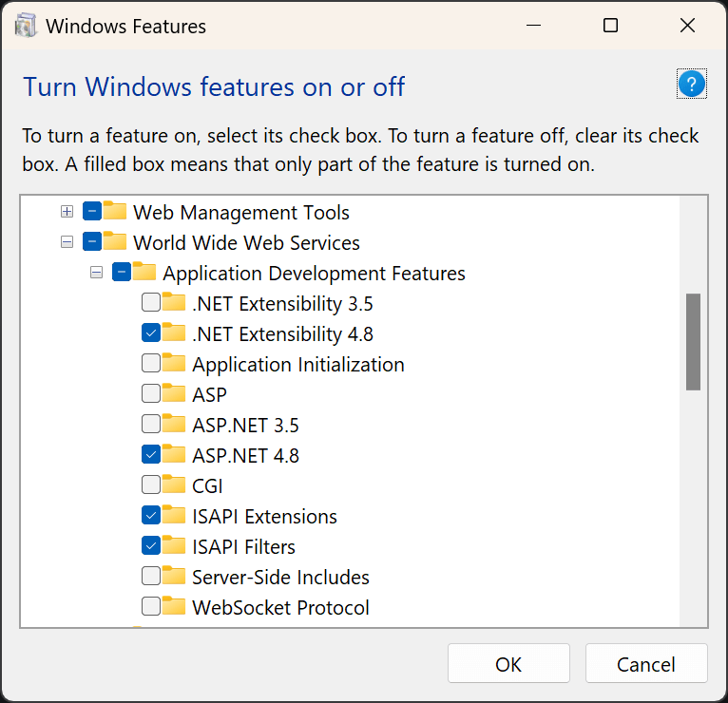Click the feature list vertical scrollbar thumb
This screenshot has width=728, height=703.
tap(693, 341)
